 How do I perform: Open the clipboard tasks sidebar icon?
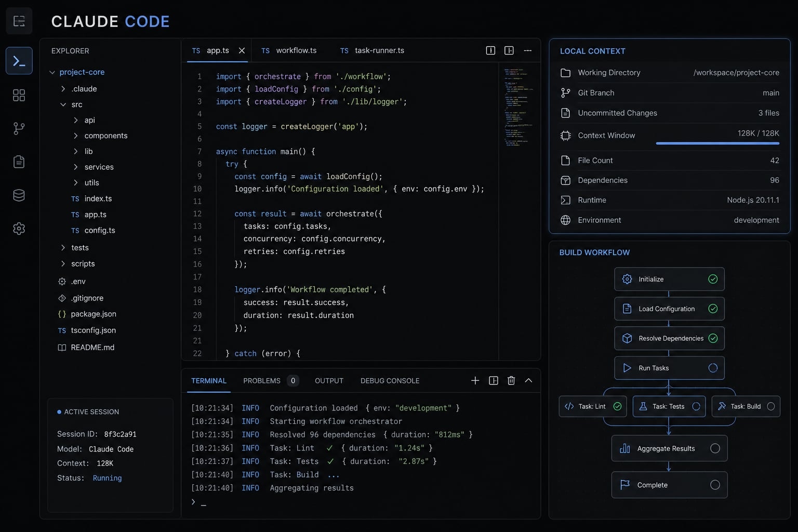click(x=19, y=162)
